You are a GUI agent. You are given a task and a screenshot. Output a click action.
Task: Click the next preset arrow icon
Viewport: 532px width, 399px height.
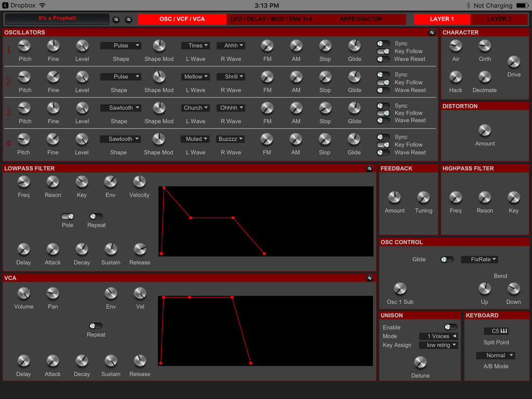point(128,19)
